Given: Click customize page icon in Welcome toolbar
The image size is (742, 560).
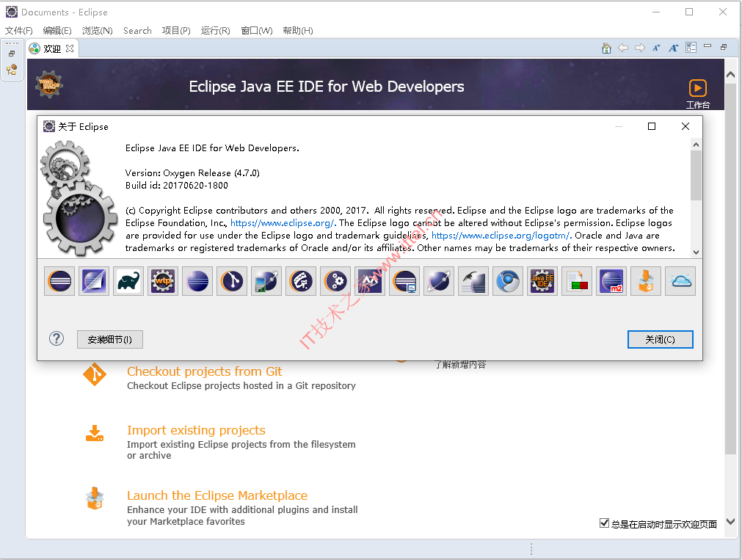Looking at the screenshot, I should click(x=691, y=47).
